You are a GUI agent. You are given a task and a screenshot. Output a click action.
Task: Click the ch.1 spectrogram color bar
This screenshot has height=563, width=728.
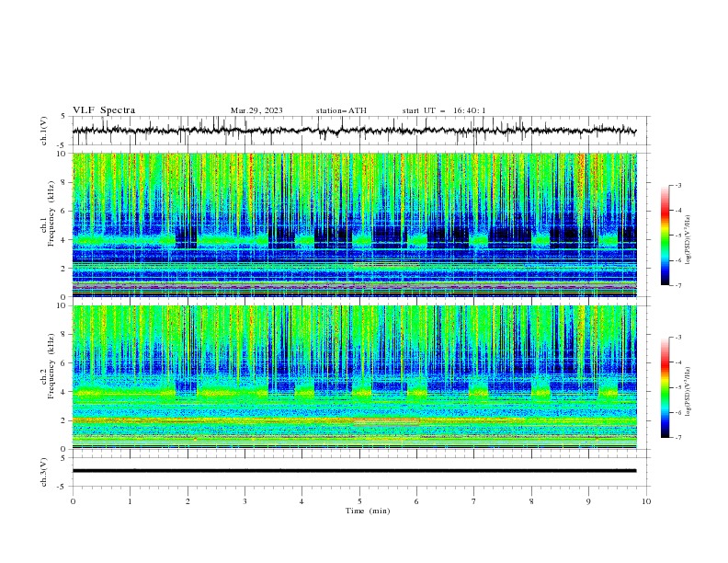tap(665, 236)
